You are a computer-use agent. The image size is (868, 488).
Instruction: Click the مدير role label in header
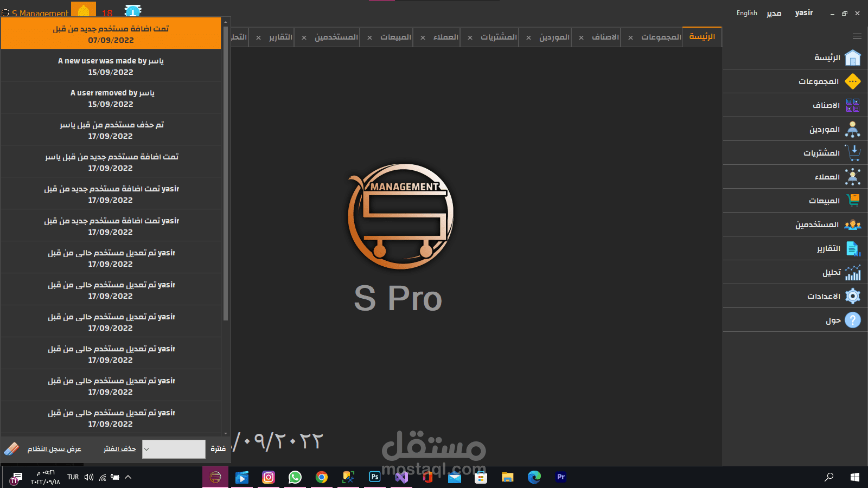coord(774,13)
